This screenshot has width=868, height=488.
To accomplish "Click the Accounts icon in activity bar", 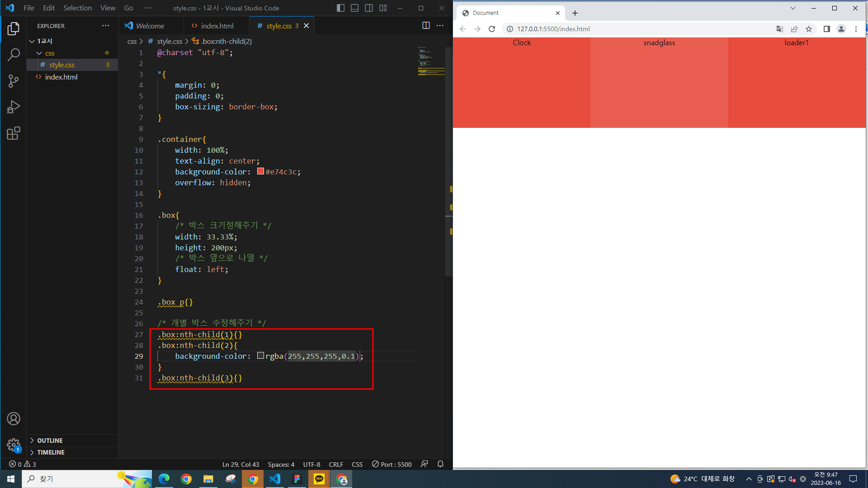I will click(x=14, y=419).
